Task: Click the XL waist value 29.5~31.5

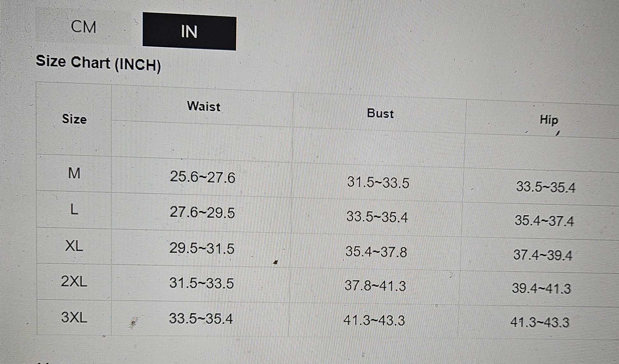Action: 202,248
